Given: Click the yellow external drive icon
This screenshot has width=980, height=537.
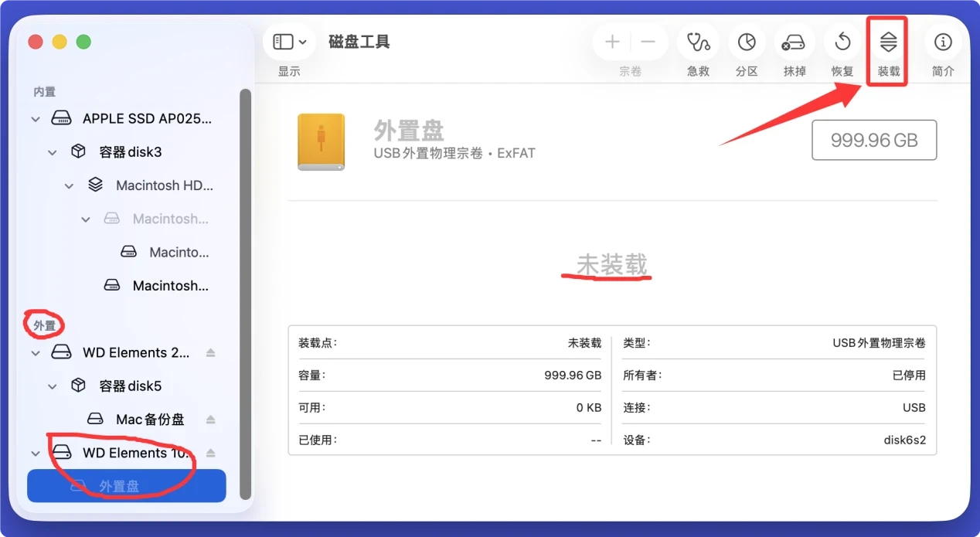Looking at the screenshot, I should coord(321,142).
